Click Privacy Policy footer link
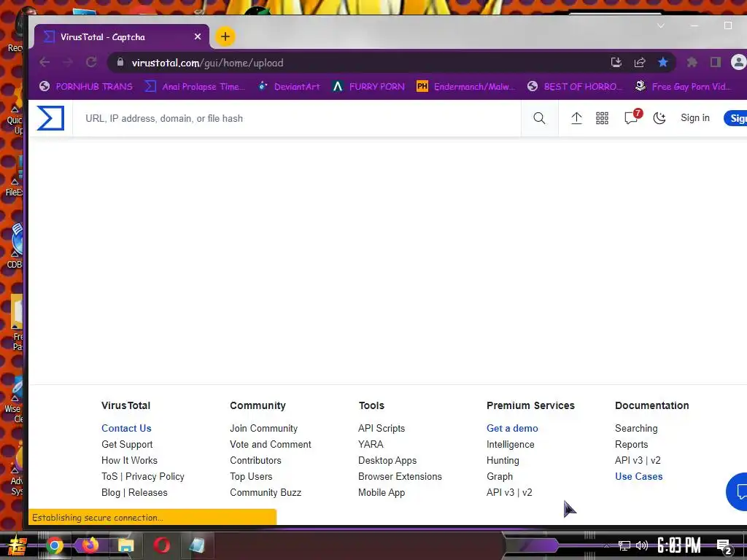Screen dimensions: 747x560 tap(155, 476)
